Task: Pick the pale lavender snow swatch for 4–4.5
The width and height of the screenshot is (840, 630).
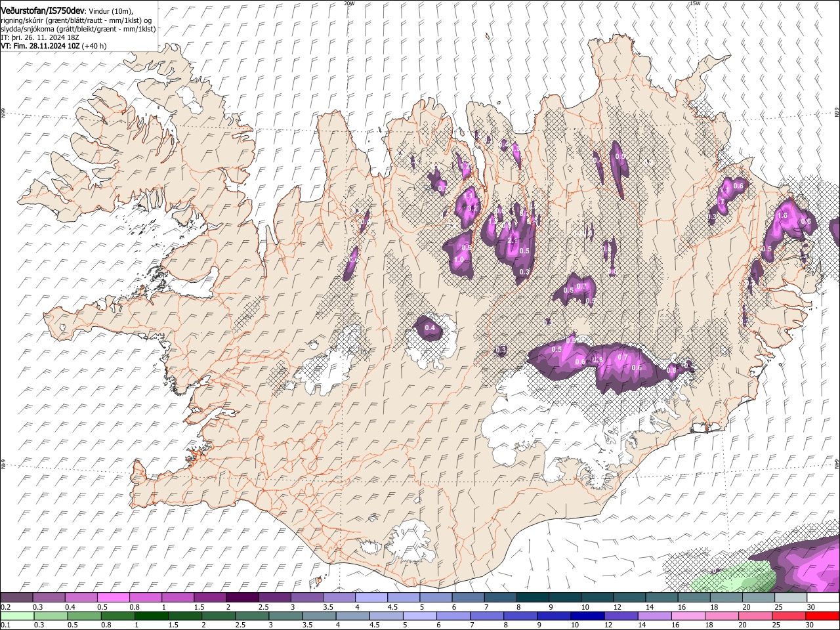Action: coord(371,597)
